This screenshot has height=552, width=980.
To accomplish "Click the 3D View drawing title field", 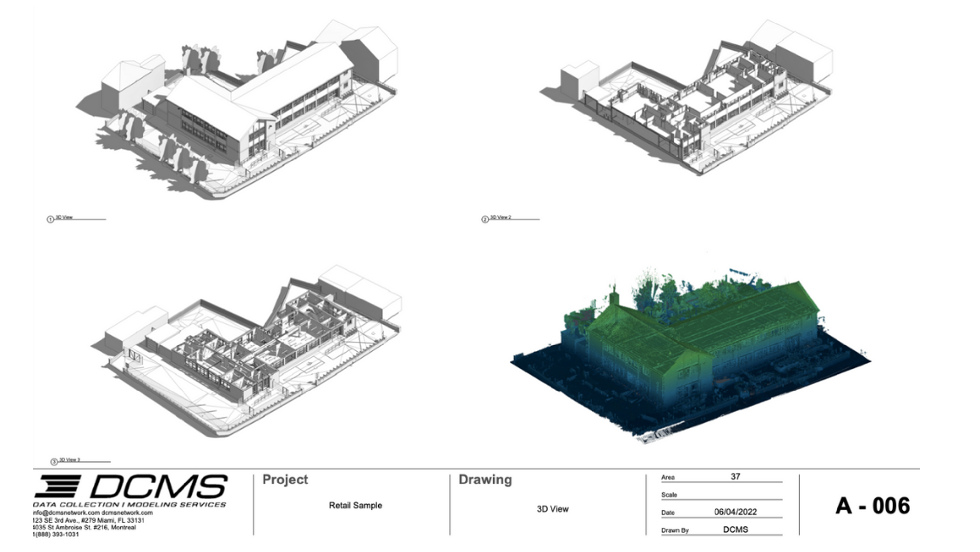I will [x=552, y=509].
